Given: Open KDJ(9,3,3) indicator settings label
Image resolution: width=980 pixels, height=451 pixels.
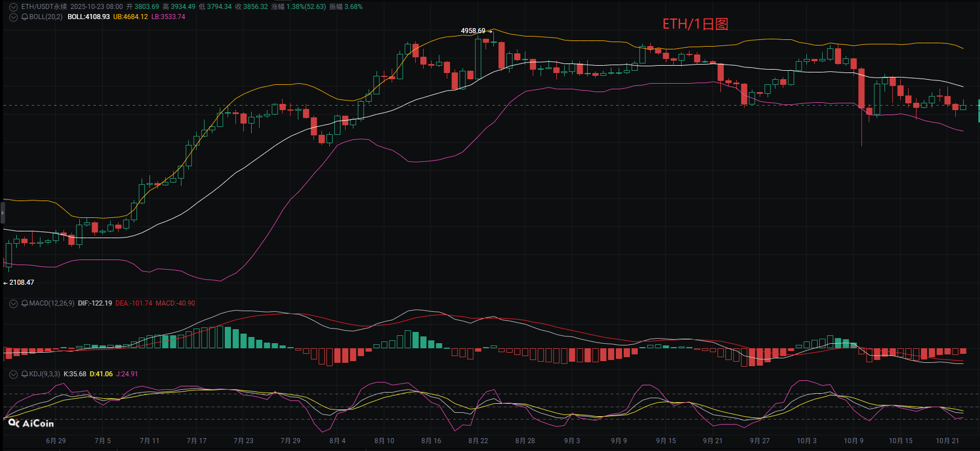Looking at the screenshot, I should coord(44,374).
